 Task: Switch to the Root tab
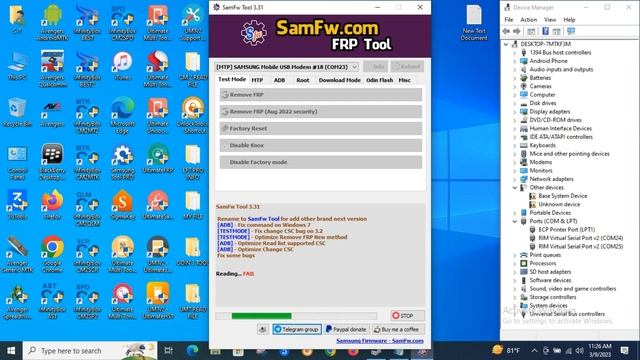click(302, 80)
